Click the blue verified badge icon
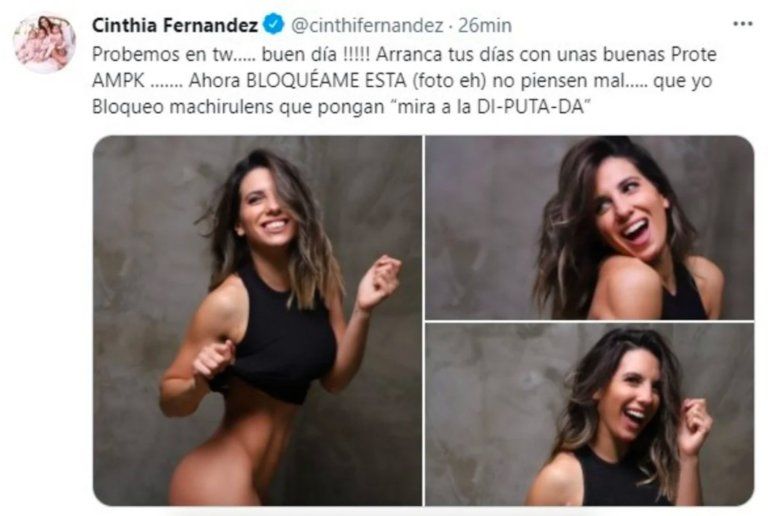The height and width of the screenshot is (516, 768). pos(274,25)
